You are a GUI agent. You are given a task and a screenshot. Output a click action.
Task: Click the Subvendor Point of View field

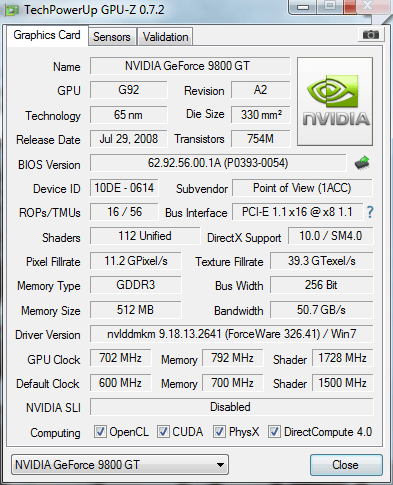[x=302, y=188]
